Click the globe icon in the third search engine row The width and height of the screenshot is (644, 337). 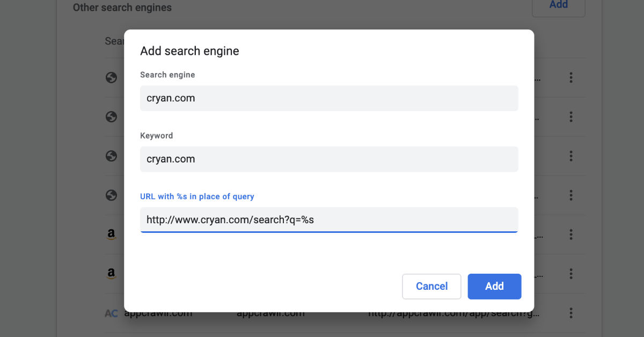click(x=111, y=156)
